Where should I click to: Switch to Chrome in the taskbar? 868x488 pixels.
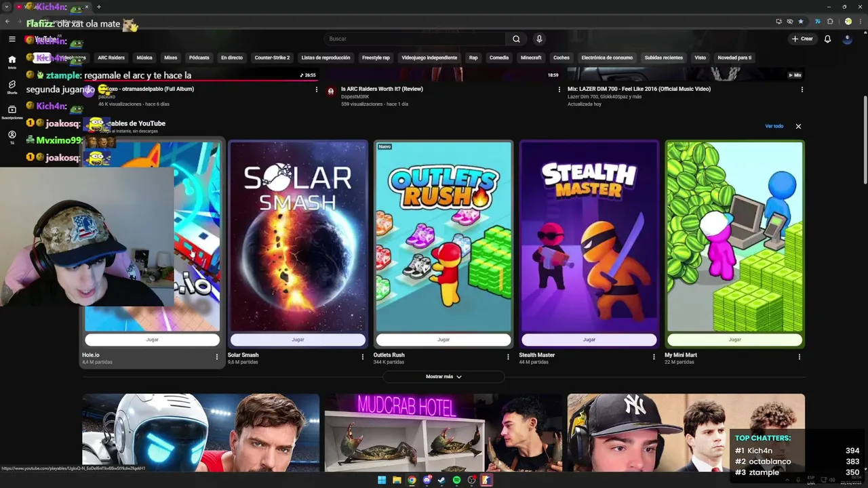[x=412, y=481]
